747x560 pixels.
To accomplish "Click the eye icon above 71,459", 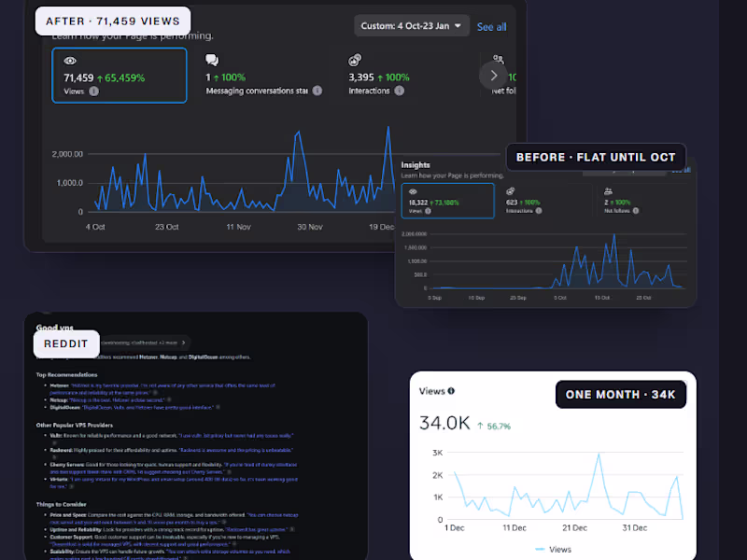I will tap(70, 61).
